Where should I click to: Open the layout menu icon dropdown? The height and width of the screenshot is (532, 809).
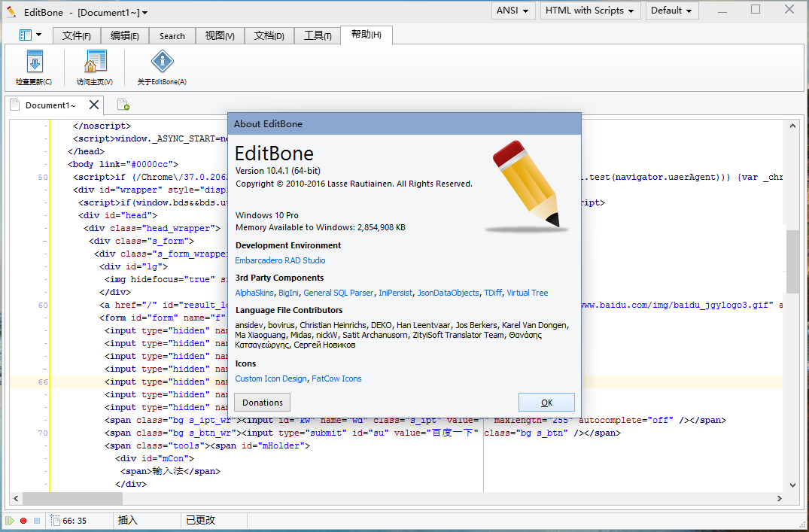(x=30, y=35)
